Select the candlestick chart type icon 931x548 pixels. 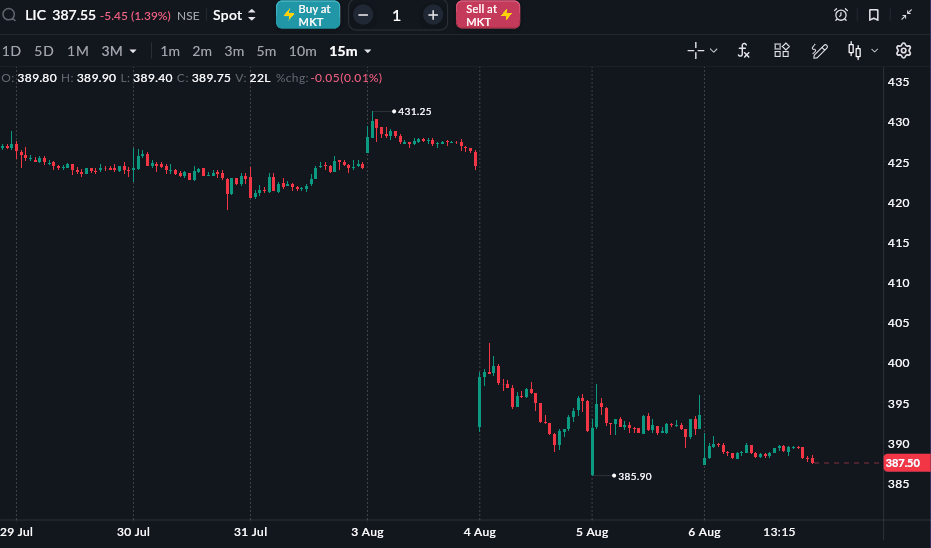854,51
